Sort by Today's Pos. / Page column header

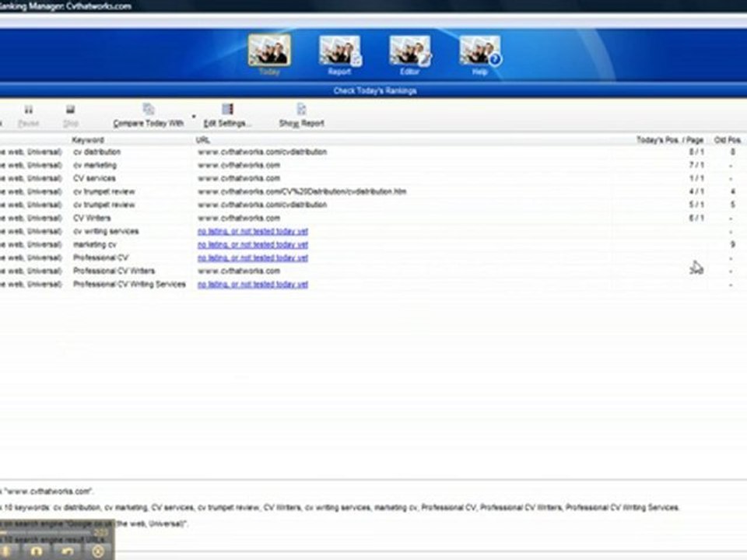[x=670, y=140]
